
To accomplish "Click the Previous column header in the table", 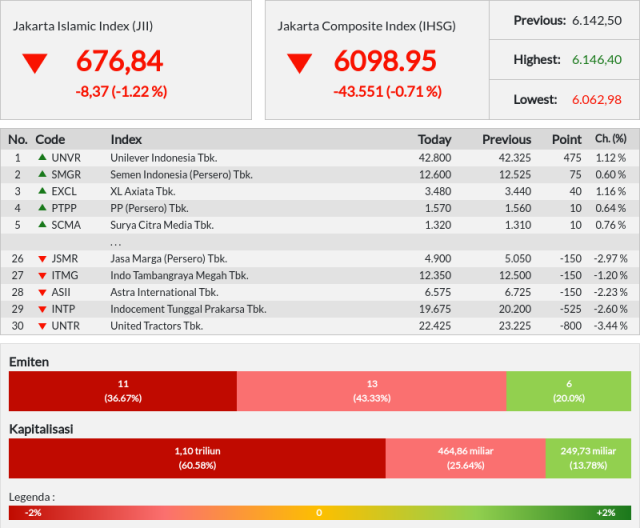I will 507,140.
